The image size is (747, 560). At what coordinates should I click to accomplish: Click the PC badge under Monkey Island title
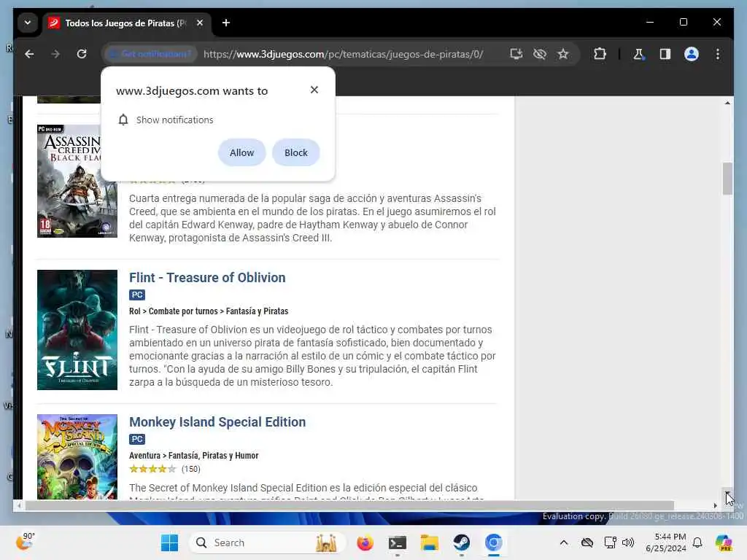coord(137,439)
